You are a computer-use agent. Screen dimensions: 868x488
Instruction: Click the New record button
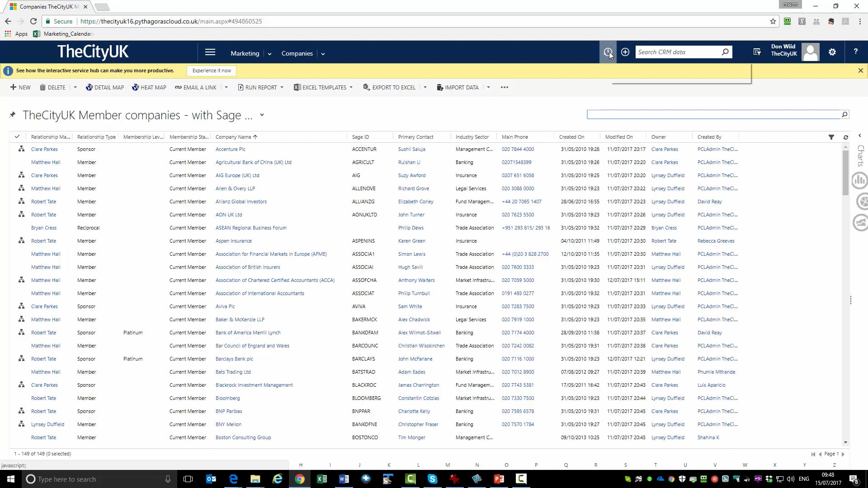click(20, 88)
